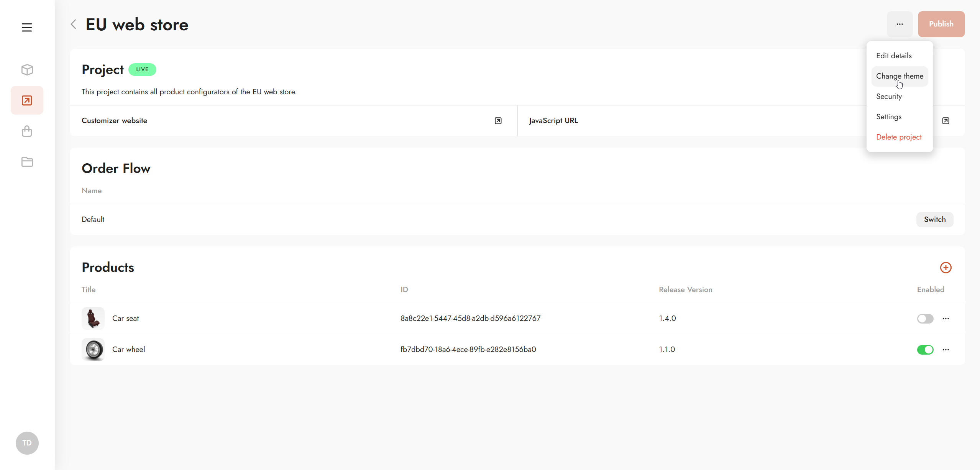Choose Change theme from the menu
This screenshot has height=470, width=980.
point(900,76)
